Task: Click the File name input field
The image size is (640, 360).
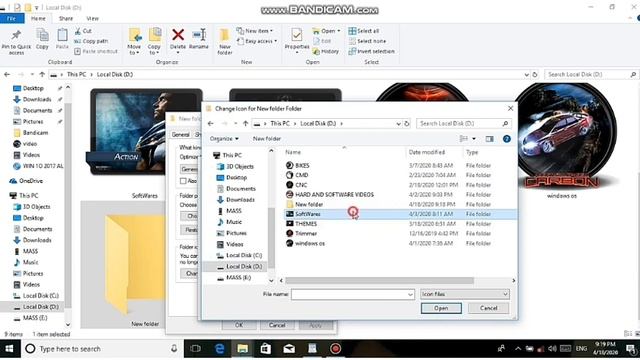Action: (x=353, y=294)
